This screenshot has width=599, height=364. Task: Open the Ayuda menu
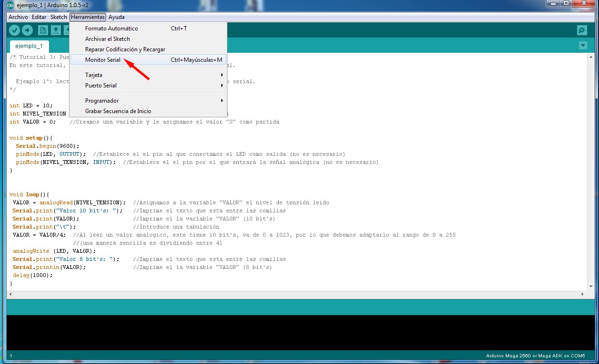click(117, 17)
